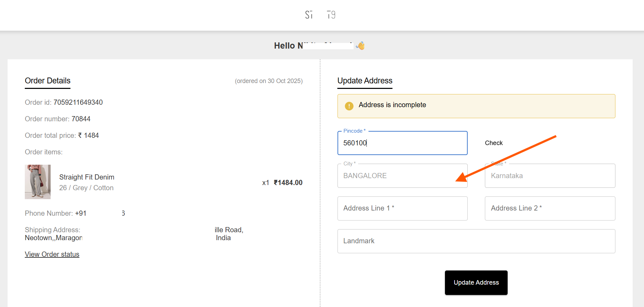Click the State field showing Karnataka
The width and height of the screenshot is (644, 307).
click(550, 176)
